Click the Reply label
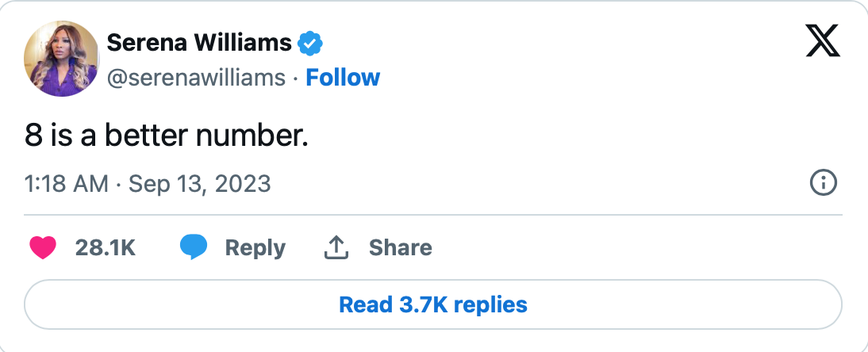 (255, 248)
